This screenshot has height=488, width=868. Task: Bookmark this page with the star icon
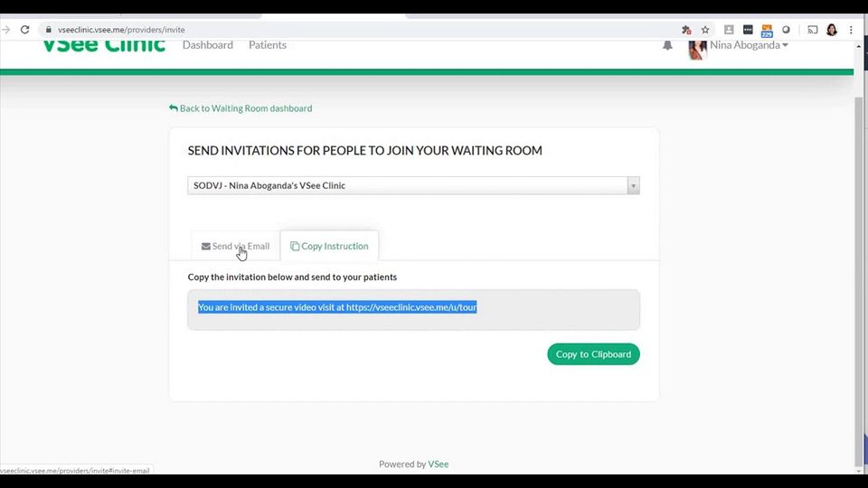[704, 30]
